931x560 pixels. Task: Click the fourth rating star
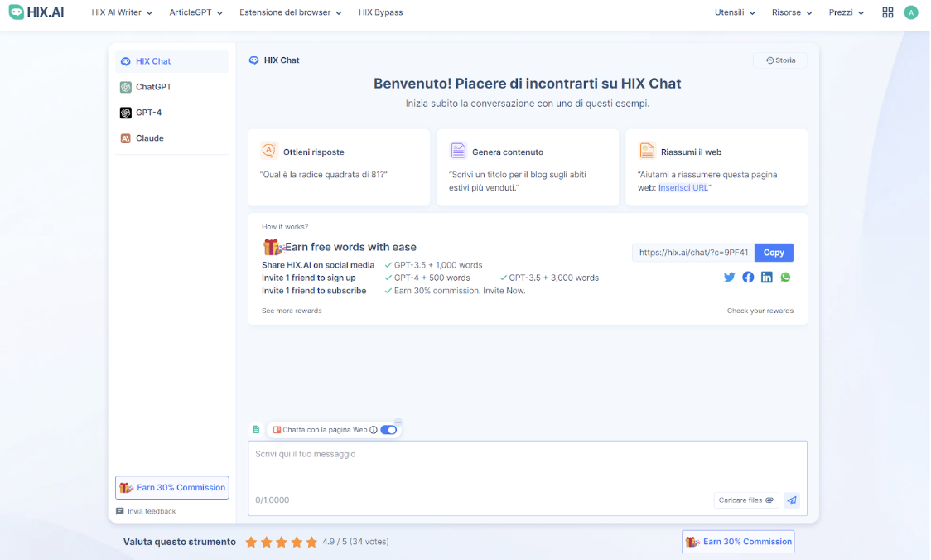[x=297, y=542]
